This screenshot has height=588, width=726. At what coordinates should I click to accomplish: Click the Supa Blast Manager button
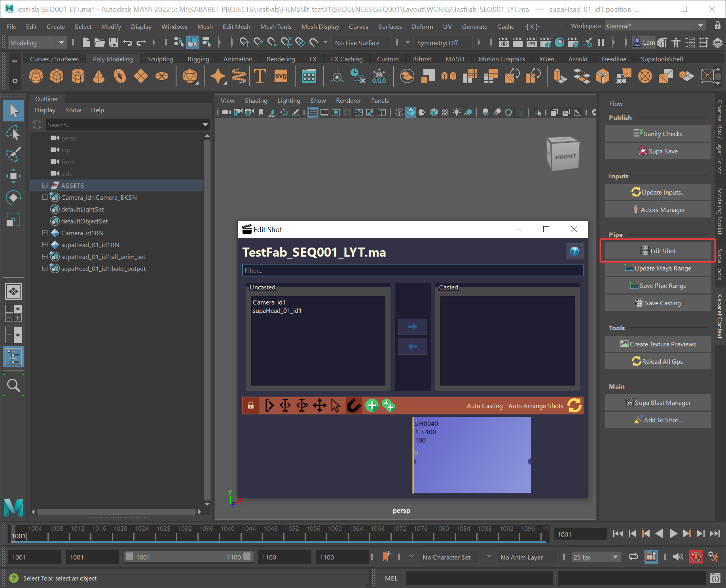coord(658,403)
